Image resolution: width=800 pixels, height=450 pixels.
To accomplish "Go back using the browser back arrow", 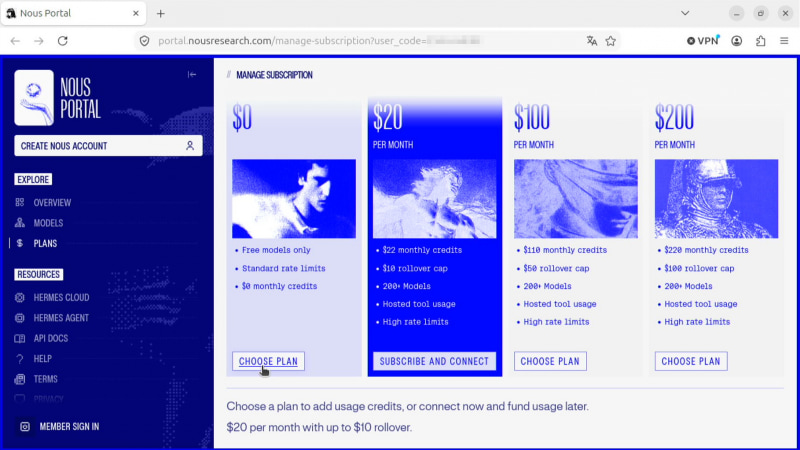I will coord(15,41).
